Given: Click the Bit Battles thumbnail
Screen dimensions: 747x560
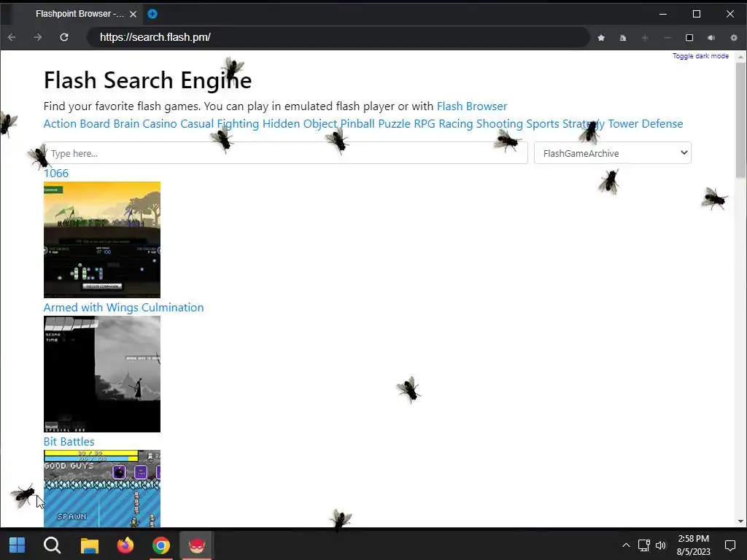Looking at the screenshot, I should [102, 489].
